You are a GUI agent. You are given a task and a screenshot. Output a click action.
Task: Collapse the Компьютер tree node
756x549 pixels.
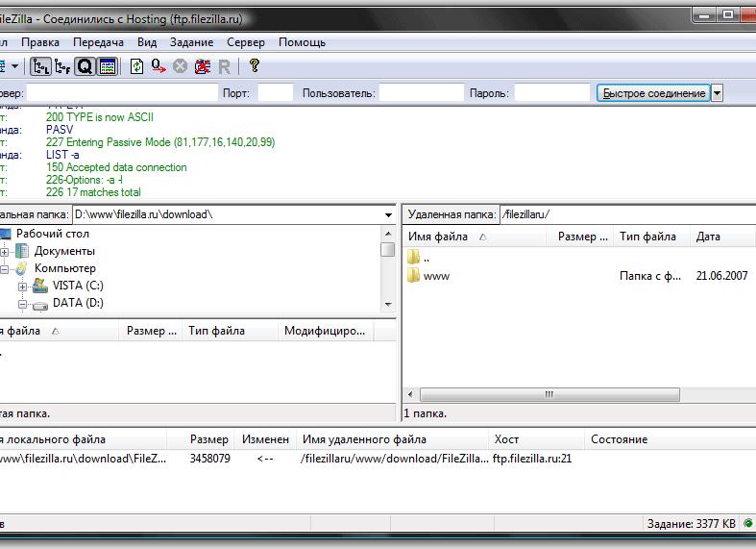(5, 269)
